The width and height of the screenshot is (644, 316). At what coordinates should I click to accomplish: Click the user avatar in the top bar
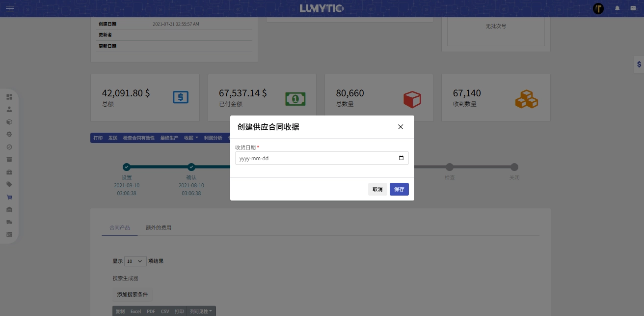coord(598,8)
